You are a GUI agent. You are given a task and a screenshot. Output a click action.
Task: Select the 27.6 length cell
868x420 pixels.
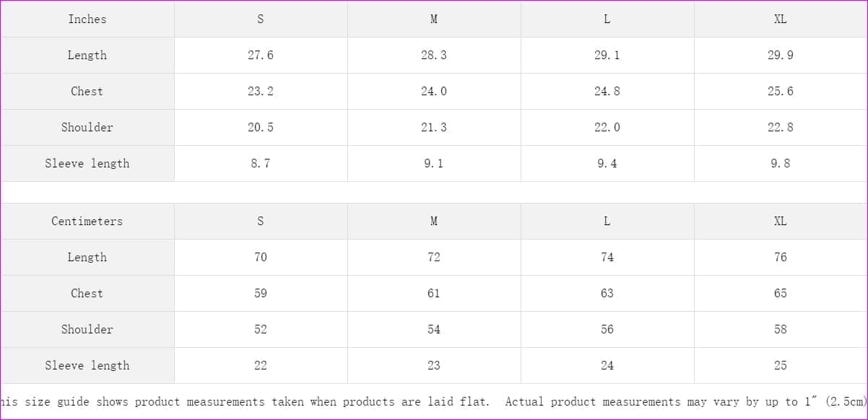(x=261, y=56)
